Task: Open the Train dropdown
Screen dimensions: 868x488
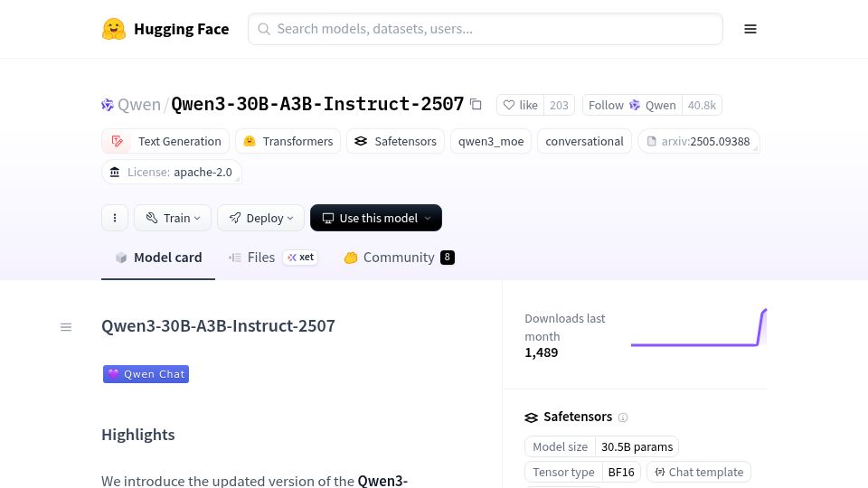Action: (x=173, y=218)
